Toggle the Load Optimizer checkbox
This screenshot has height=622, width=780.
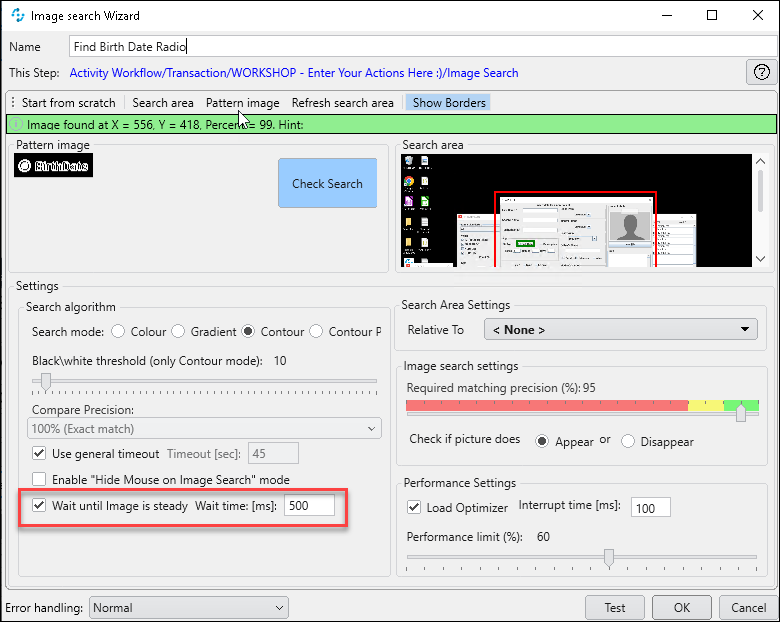(415, 507)
